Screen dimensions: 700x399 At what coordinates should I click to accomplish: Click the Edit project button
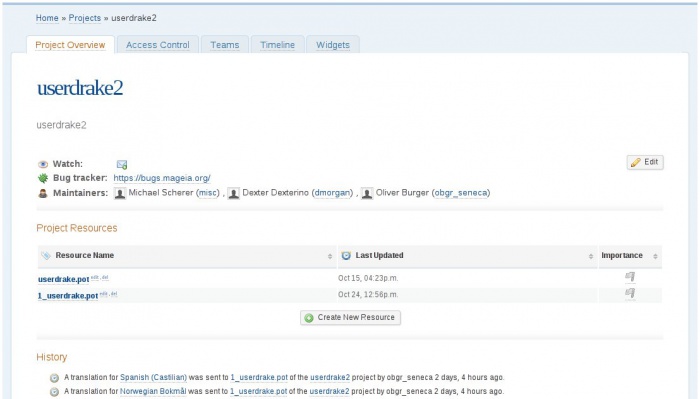645,162
